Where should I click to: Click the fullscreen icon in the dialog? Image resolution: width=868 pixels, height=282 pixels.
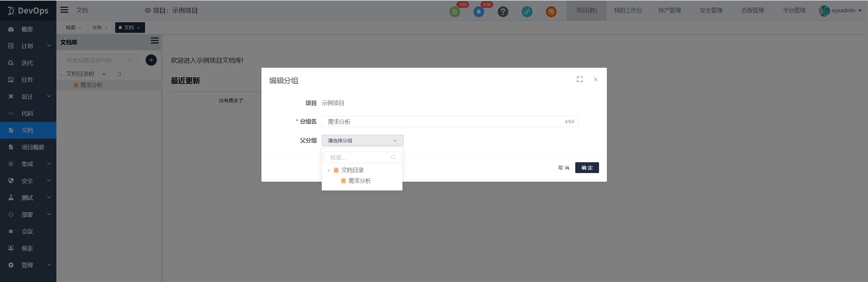coord(579,79)
